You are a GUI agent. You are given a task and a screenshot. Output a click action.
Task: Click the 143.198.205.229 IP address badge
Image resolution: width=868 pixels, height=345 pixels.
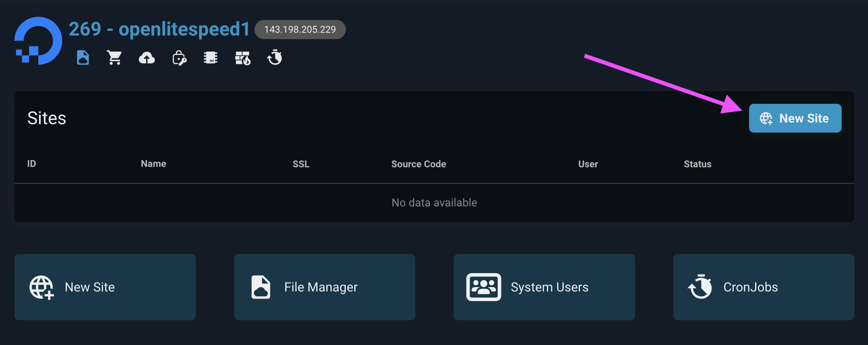coord(300,30)
